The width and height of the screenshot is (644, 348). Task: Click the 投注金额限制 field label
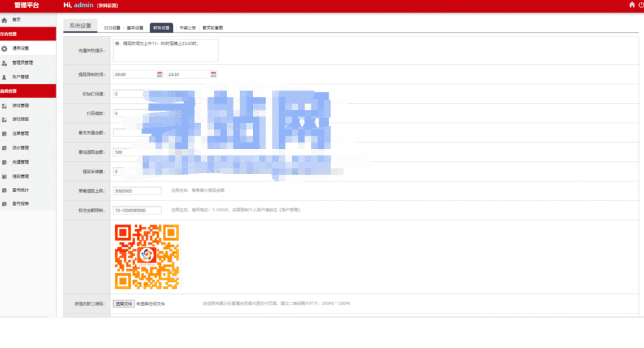92,210
